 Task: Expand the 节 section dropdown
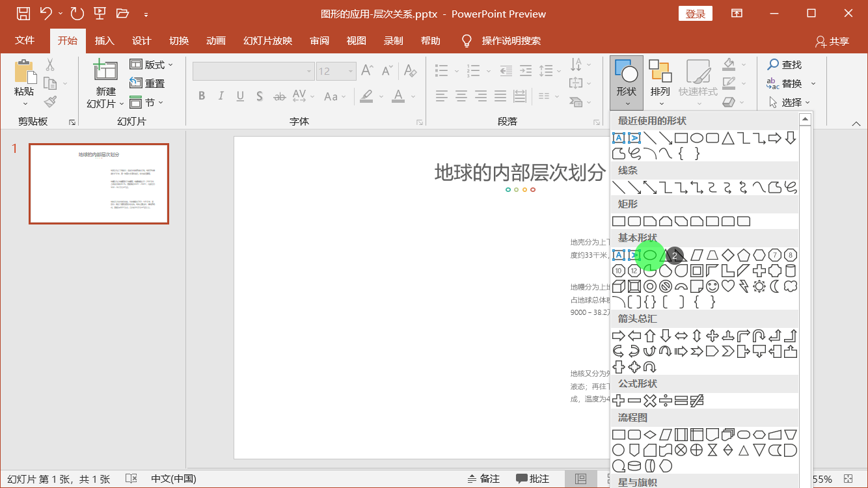(146, 102)
